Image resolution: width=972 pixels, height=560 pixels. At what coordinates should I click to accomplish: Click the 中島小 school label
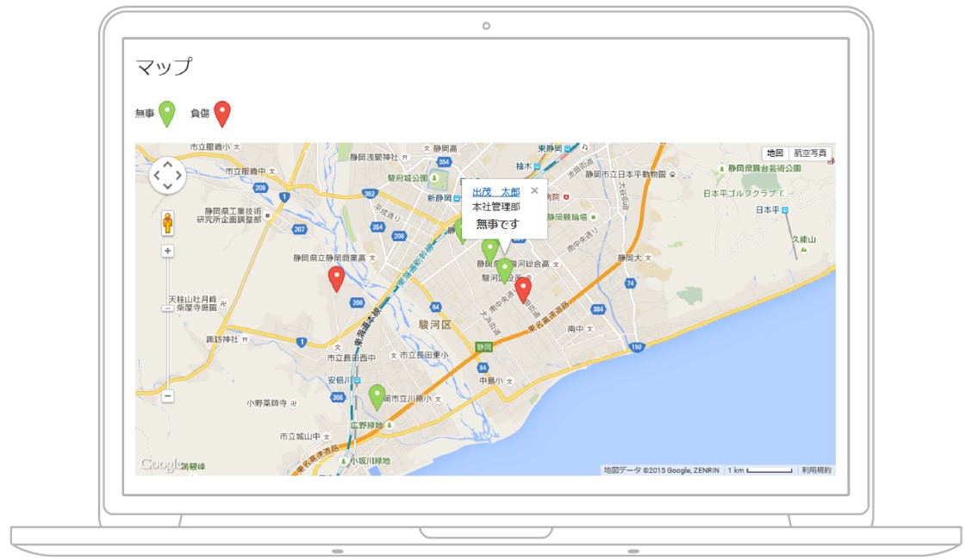tap(491, 381)
